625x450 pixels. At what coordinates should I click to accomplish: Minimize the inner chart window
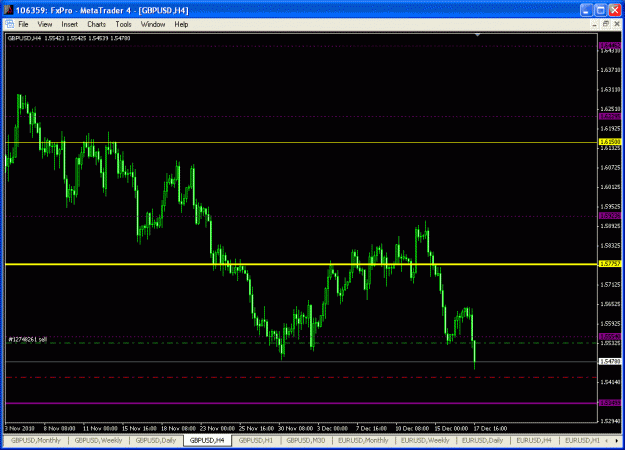[594, 24]
